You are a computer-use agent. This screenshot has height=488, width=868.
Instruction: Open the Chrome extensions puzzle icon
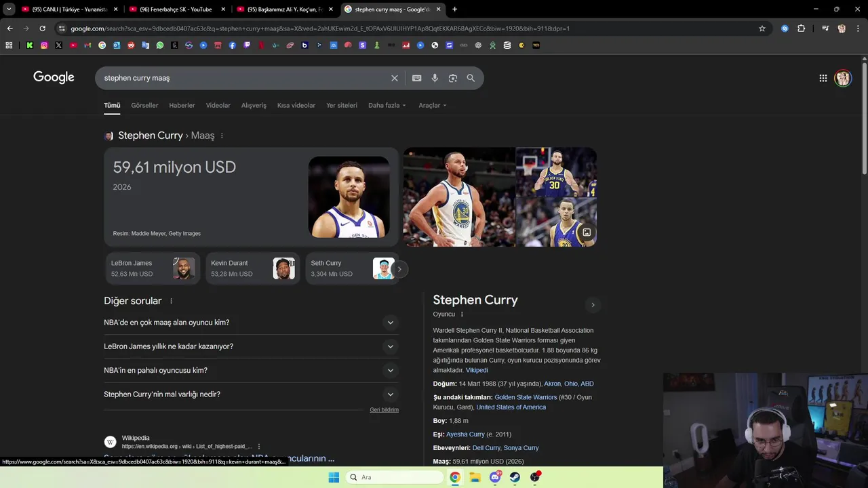coord(802,28)
